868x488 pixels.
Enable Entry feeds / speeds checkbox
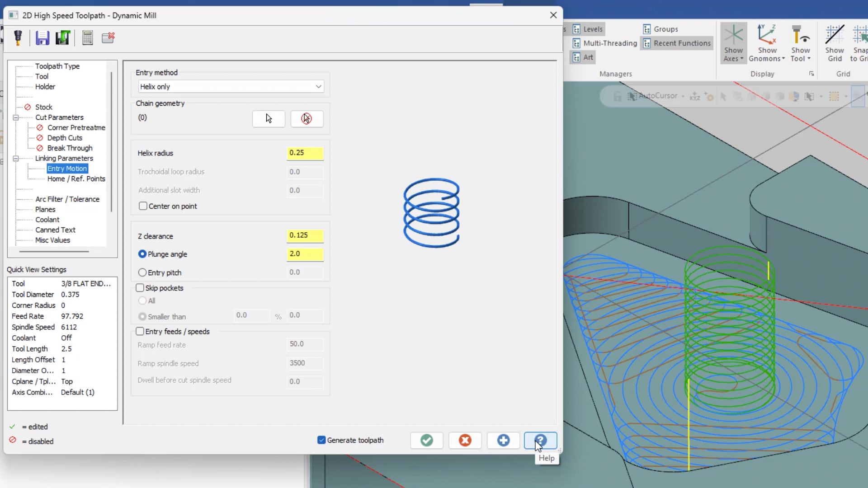139,331
